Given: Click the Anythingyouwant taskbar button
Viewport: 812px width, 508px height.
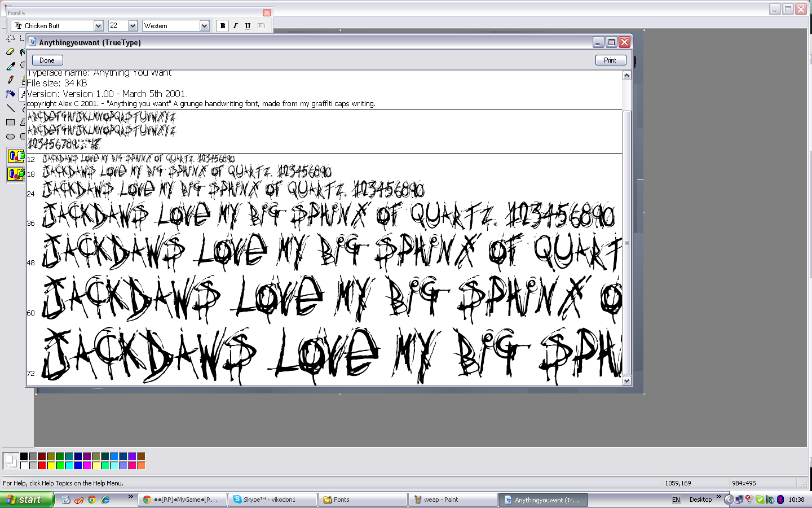Looking at the screenshot, I should click(544, 500).
